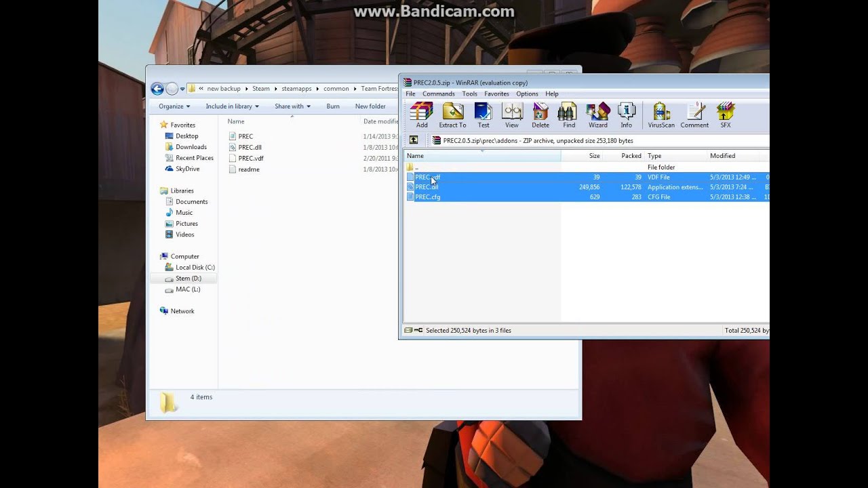Open the Share with dropdown

pyautogui.click(x=292, y=106)
